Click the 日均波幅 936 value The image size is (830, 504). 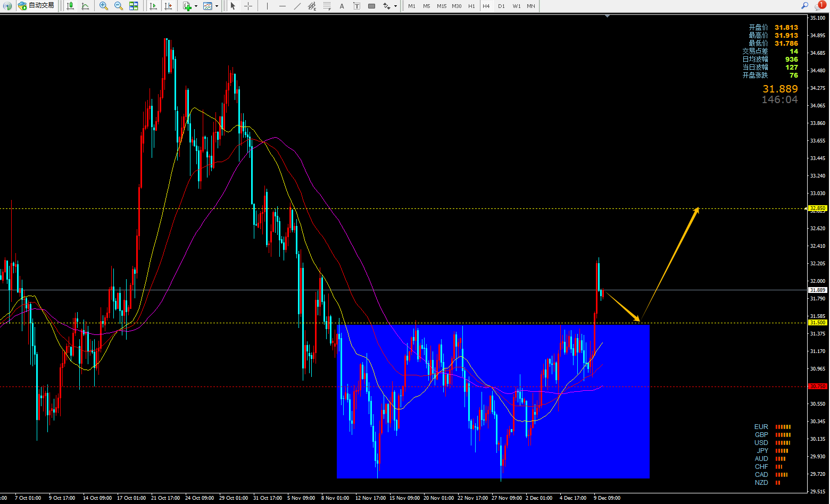[x=792, y=60]
